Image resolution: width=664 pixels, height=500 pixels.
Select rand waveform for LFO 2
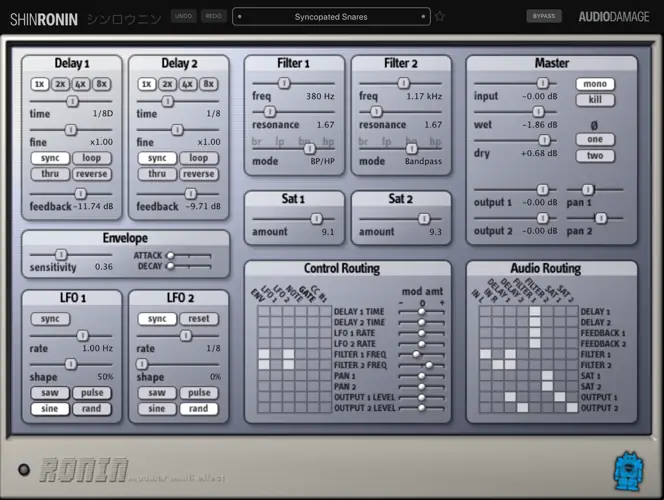tap(199, 409)
